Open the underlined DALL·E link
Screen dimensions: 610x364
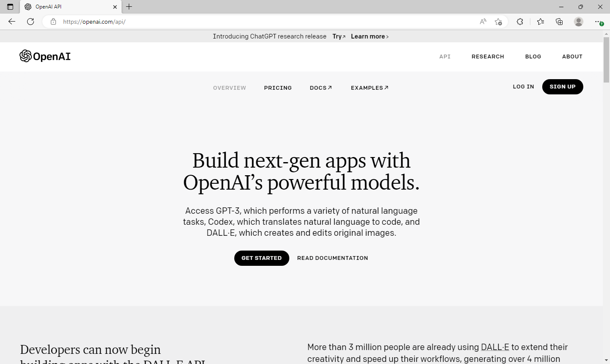click(495, 347)
